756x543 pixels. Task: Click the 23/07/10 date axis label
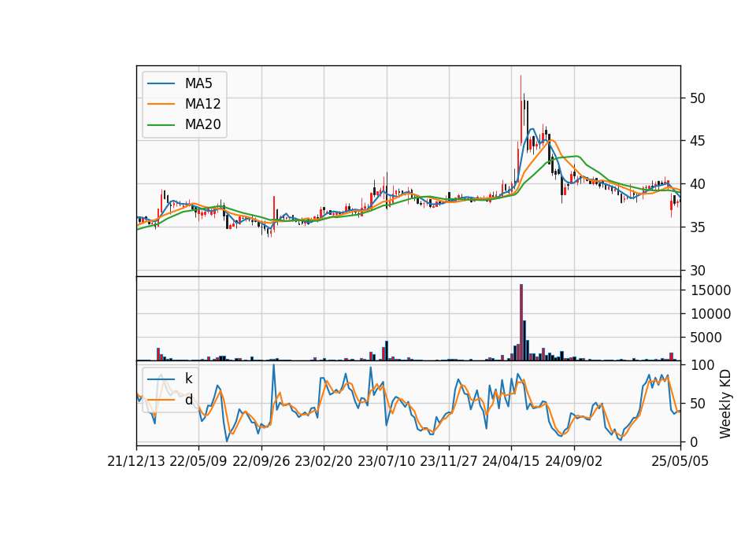point(386,461)
